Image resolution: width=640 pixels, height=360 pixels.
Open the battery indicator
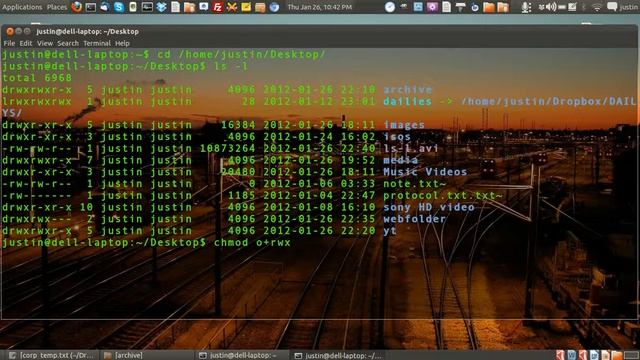coord(562,7)
